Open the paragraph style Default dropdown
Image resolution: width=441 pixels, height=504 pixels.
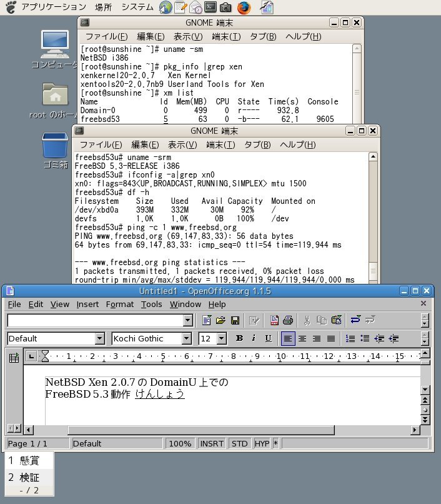[x=100, y=338]
